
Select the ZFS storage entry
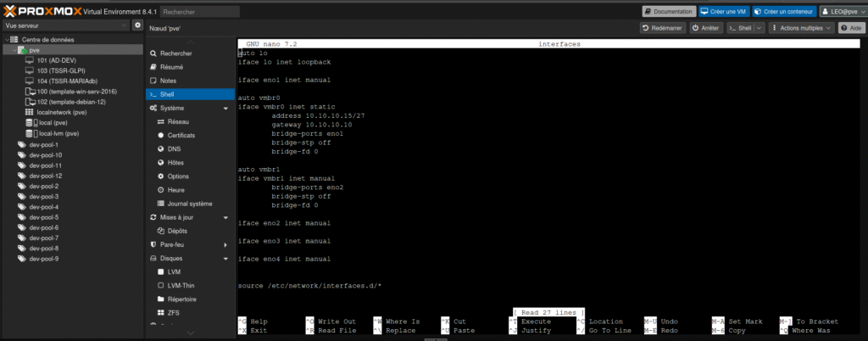click(161, 313)
